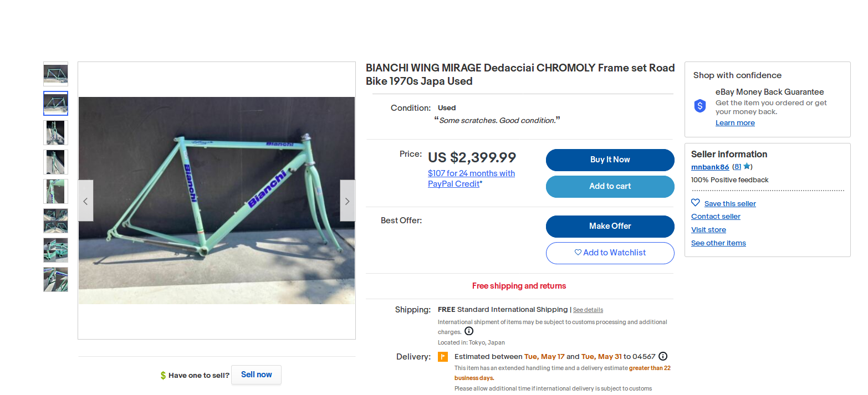868x395 pixels.
Task: Select the first frame thumbnail
Action: (55, 74)
